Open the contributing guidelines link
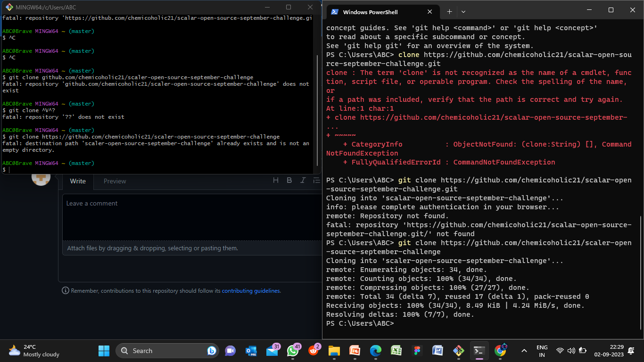 click(x=251, y=290)
